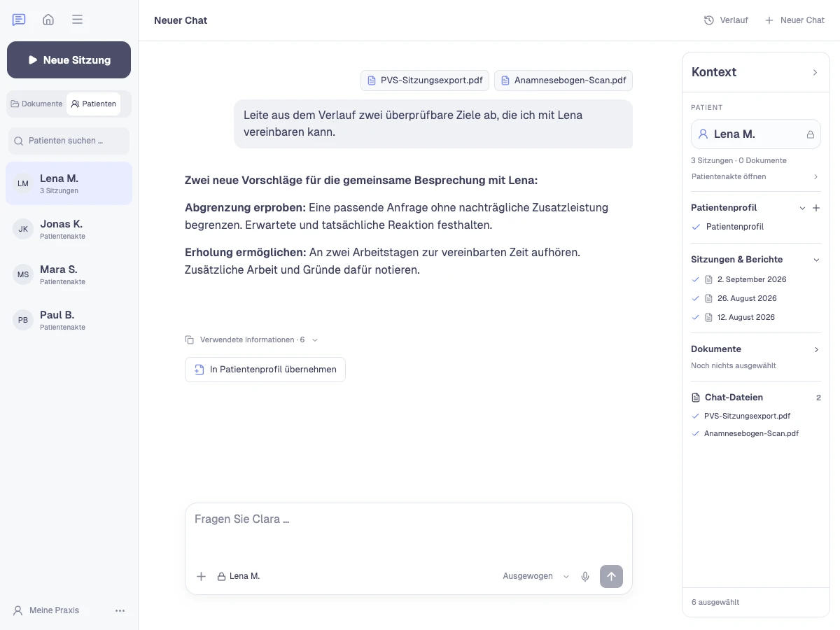The height and width of the screenshot is (630, 840).
Task: Click the plus attach icon in the composer
Action: click(x=201, y=576)
